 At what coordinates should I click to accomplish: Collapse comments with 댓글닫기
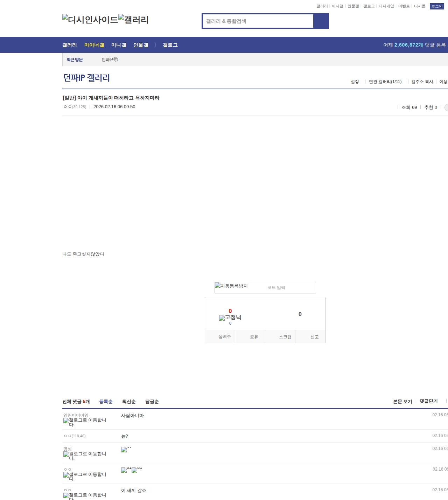pos(428,401)
